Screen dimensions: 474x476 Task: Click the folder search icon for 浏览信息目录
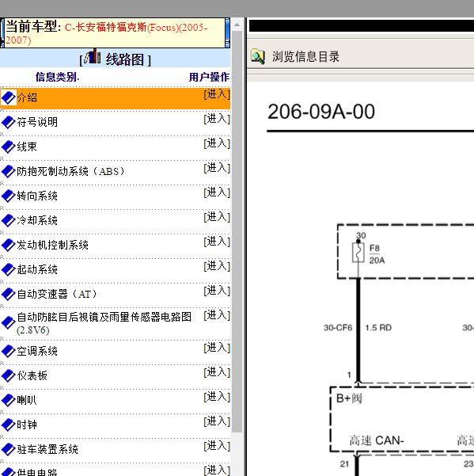[258, 57]
